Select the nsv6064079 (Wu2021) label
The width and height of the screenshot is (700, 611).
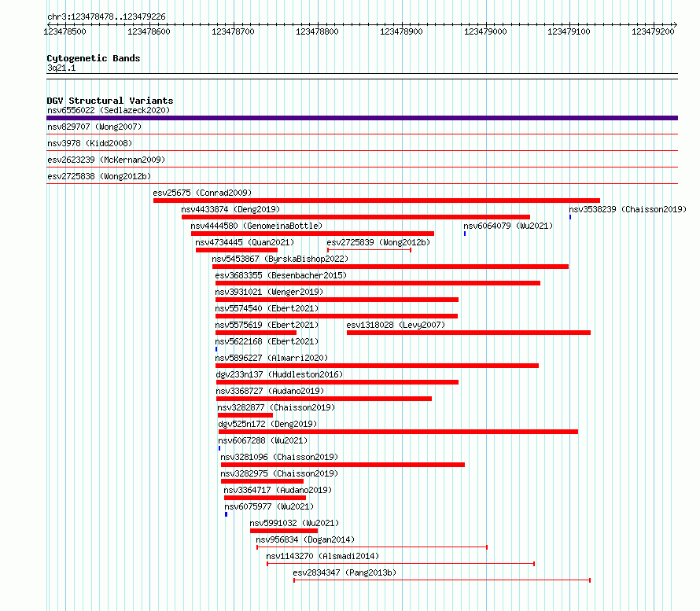(508, 226)
